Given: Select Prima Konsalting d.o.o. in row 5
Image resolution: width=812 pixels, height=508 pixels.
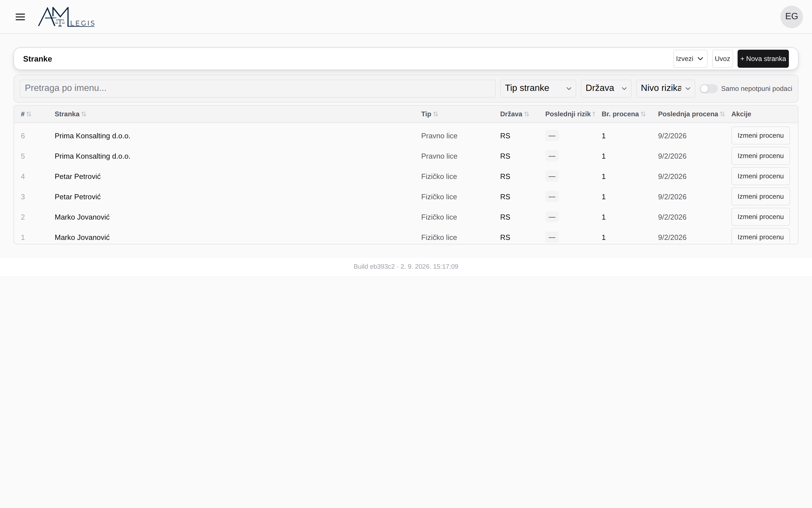Looking at the screenshot, I should click(92, 156).
